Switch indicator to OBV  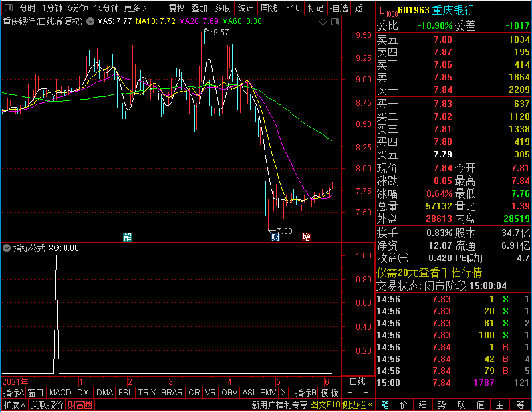click(229, 393)
